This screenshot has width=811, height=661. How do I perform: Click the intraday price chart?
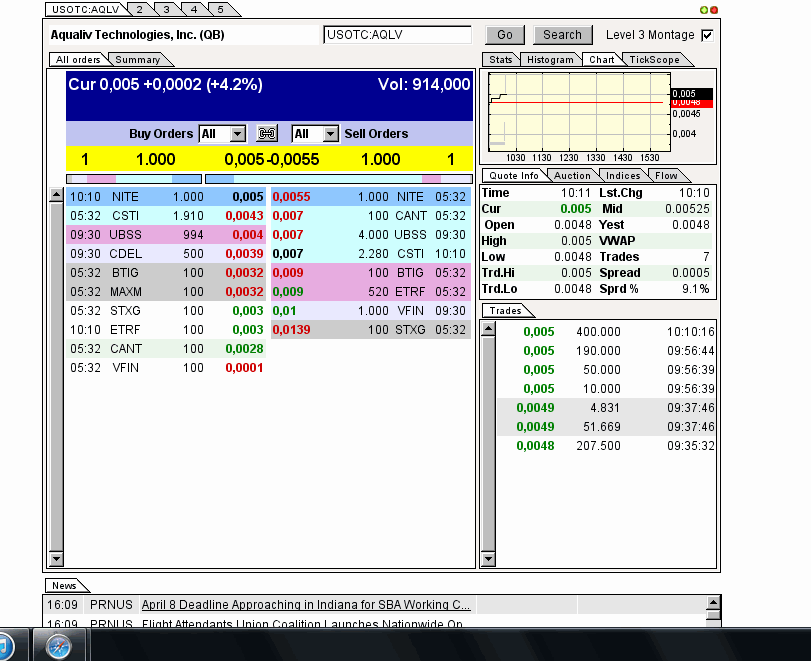[580, 112]
